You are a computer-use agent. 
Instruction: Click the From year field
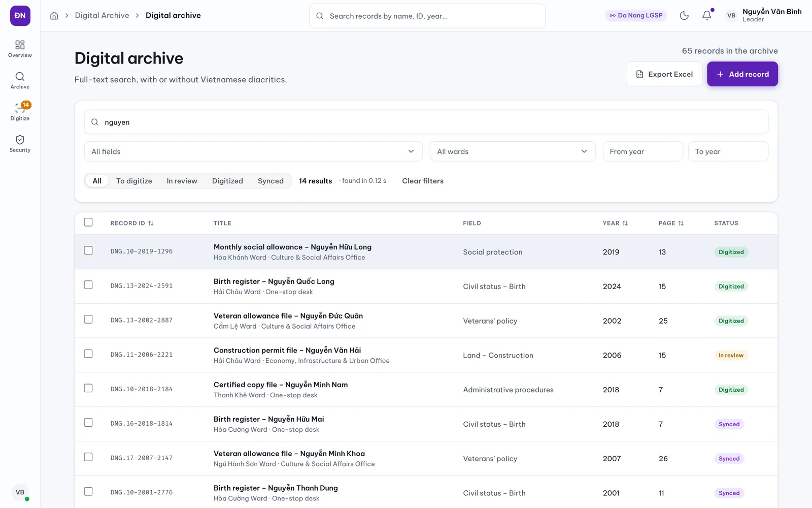click(x=643, y=151)
